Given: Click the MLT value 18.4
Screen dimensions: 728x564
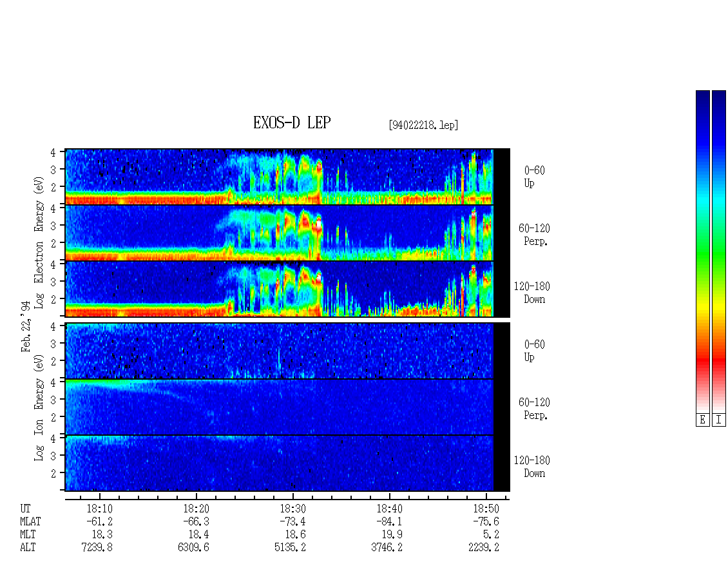Looking at the screenshot, I should 198,535.
